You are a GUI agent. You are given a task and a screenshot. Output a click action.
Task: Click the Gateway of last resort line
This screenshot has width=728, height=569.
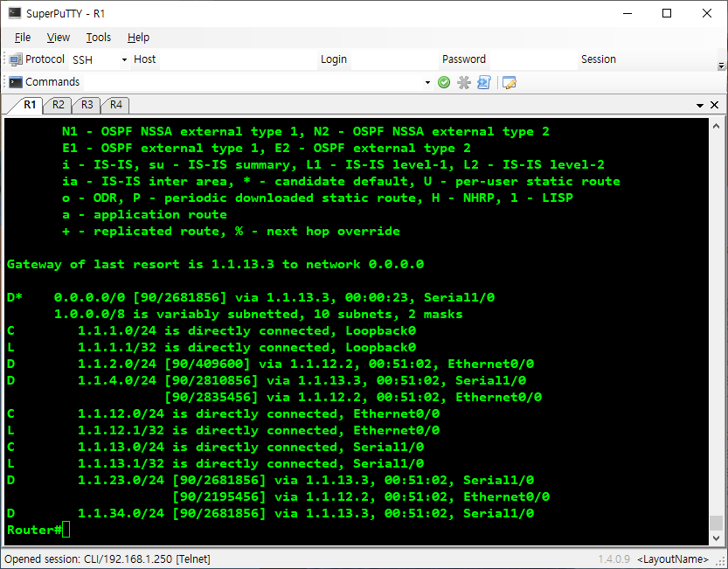[x=215, y=264]
